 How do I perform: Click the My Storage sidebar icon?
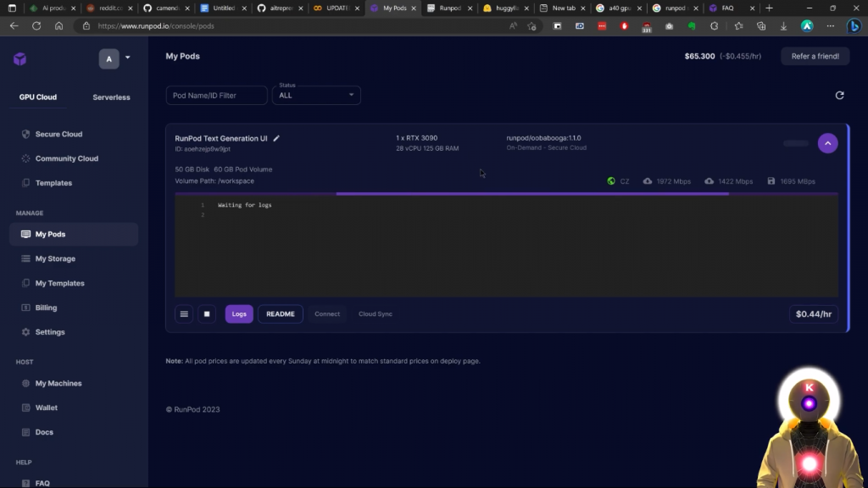(25, 258)
